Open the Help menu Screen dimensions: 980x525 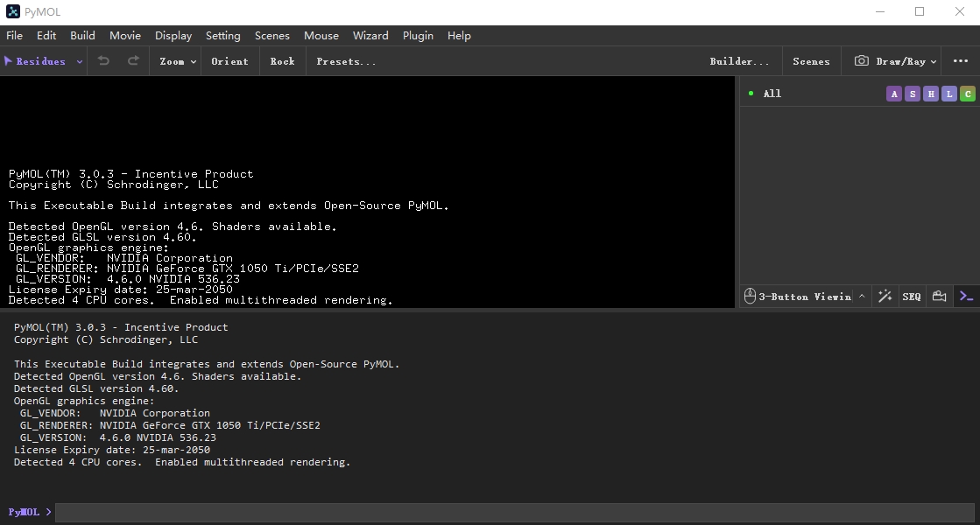(459, 36)
